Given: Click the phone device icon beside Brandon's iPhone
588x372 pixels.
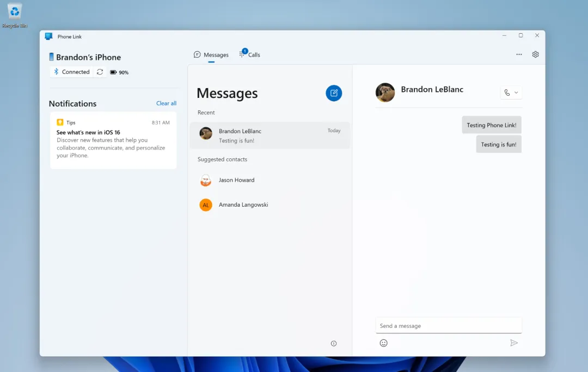Looking at the screenshot, I should 51,57.
